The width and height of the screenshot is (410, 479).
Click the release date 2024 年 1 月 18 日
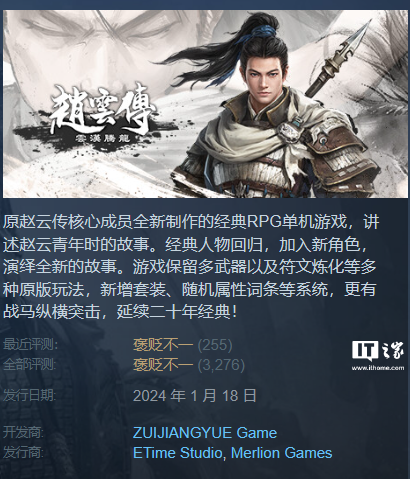pos(195,396)
